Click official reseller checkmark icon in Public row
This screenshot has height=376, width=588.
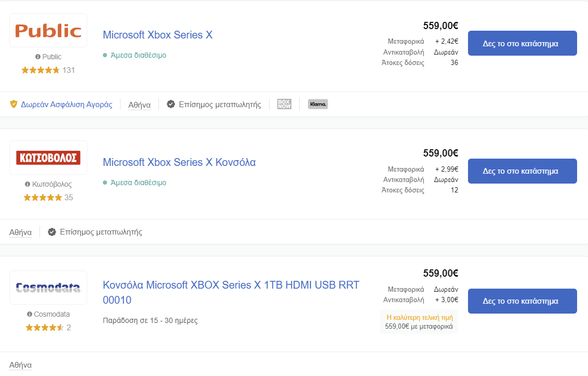pyautogui.click(x=170, y=104)
